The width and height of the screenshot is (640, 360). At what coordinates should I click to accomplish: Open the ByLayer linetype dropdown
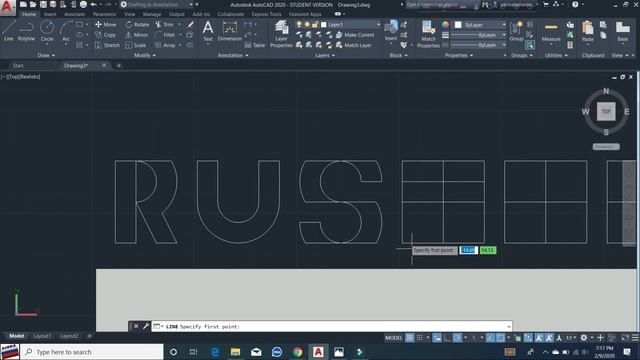(x=478, y=45)
